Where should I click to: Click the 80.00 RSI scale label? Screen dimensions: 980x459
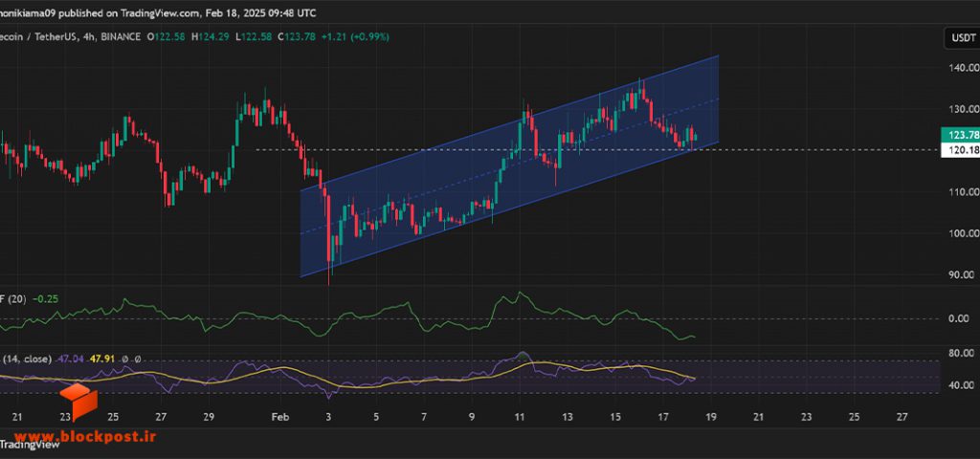(x=963, y=353)
